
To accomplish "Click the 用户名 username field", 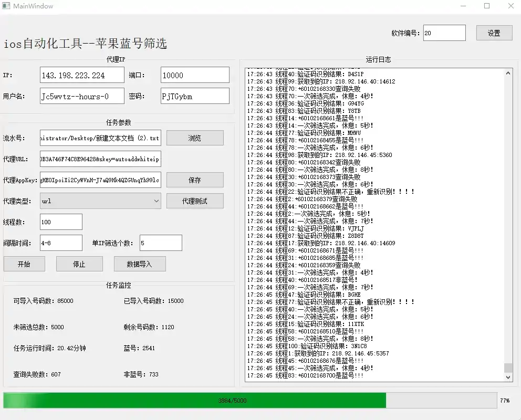I will (x=82, y=96).
